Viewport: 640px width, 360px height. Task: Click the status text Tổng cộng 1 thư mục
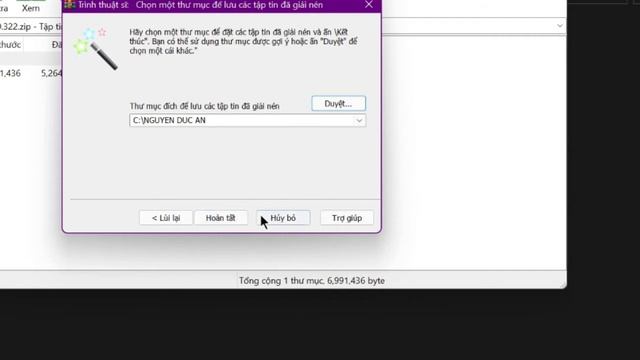[x=312, y=281]
